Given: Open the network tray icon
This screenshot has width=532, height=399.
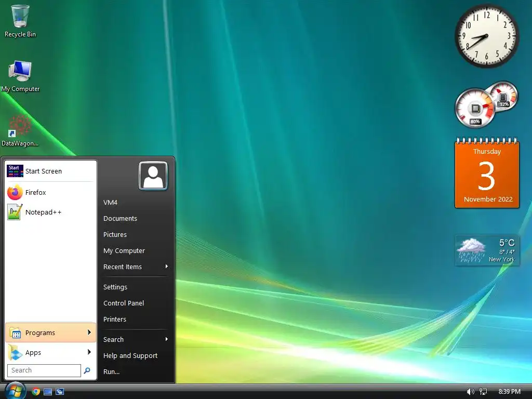Looking at the screenshot, I should pos(483,392).
